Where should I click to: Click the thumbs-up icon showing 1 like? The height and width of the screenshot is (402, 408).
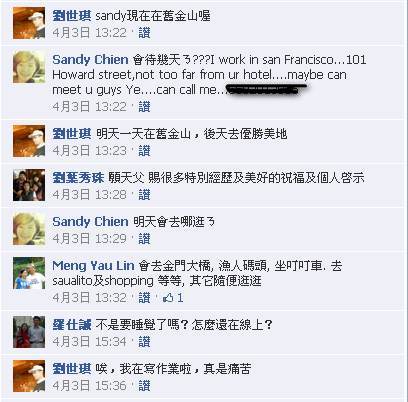168,298
